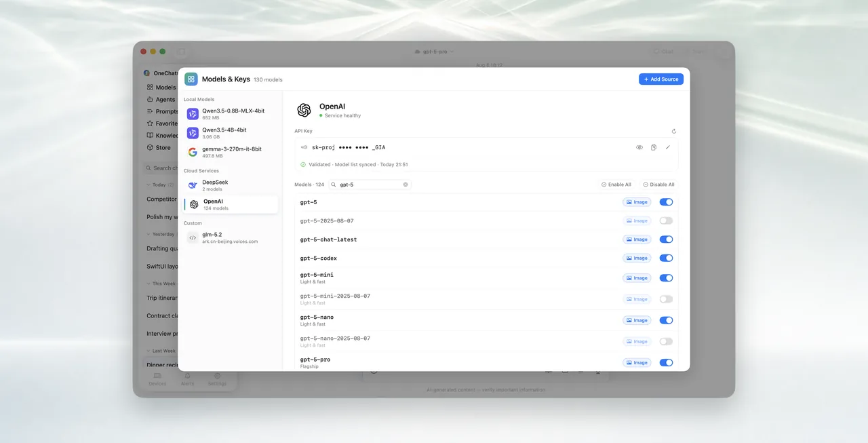
Task: Click the Prompts icon in the background sidebar
Action: [150, 111]
